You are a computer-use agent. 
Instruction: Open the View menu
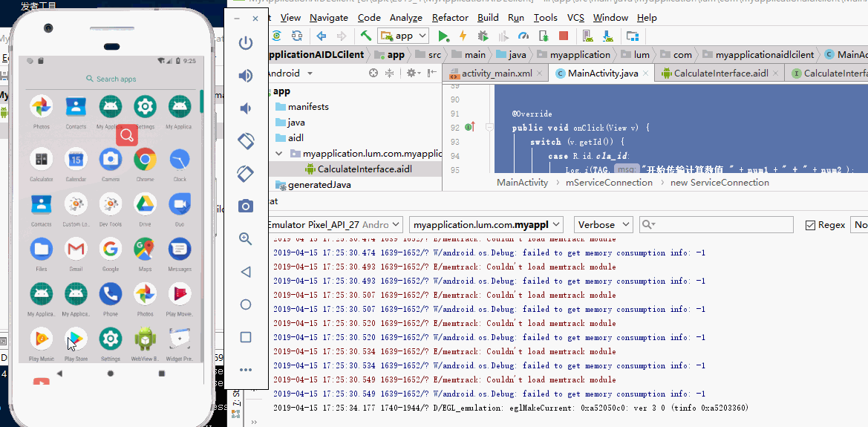[x=290, y=18]
